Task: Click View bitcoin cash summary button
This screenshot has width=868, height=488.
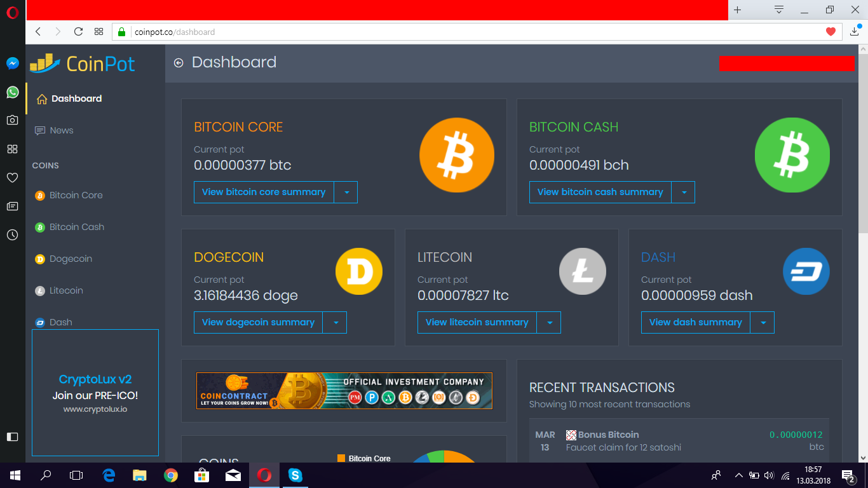Action: 600,193
